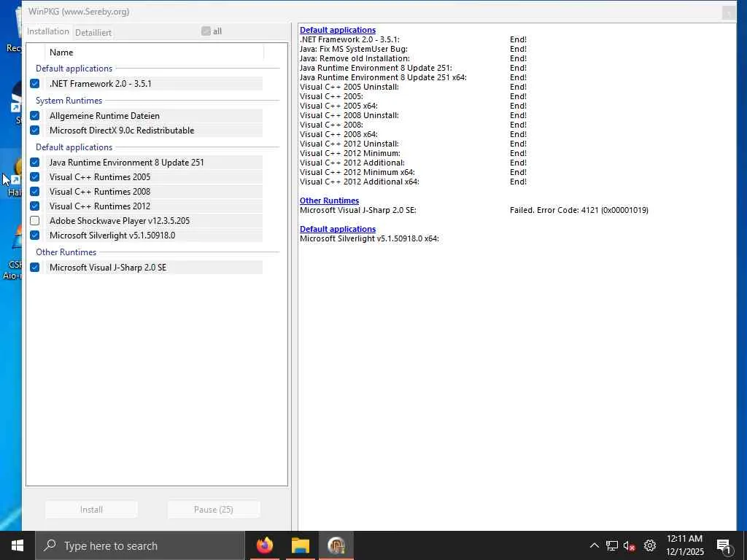Uncheck Allgemeine Runtime Dateien checkbox

(35, 116)
